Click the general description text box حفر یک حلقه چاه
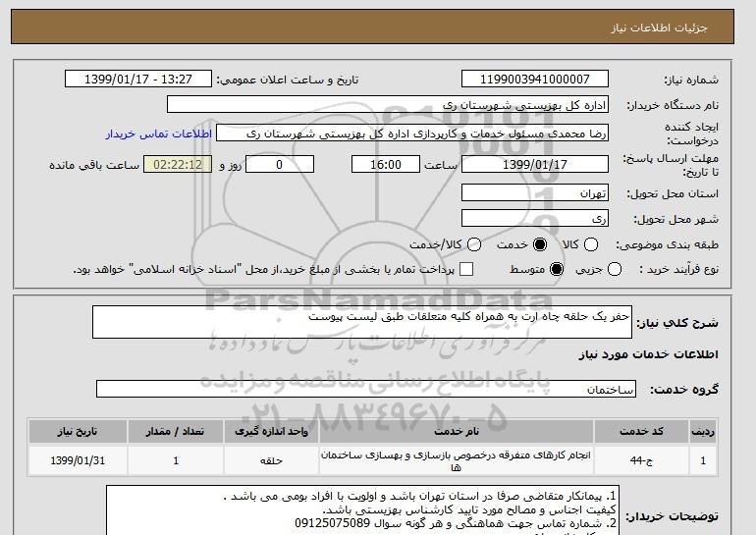 pyautogui.click(x=362, y=322)
